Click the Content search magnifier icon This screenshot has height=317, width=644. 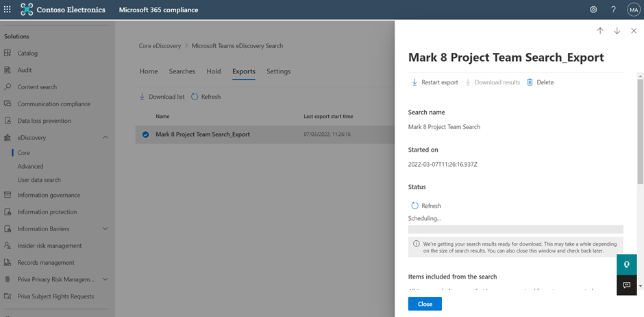pos(8,86)
